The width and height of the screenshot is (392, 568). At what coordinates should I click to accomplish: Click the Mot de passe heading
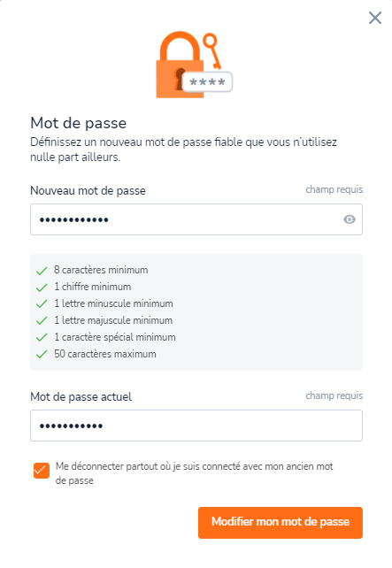(x=78, y=123)
